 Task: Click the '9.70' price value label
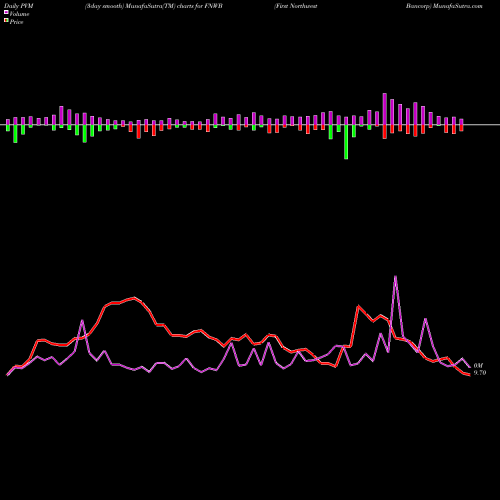click(480, 373)
